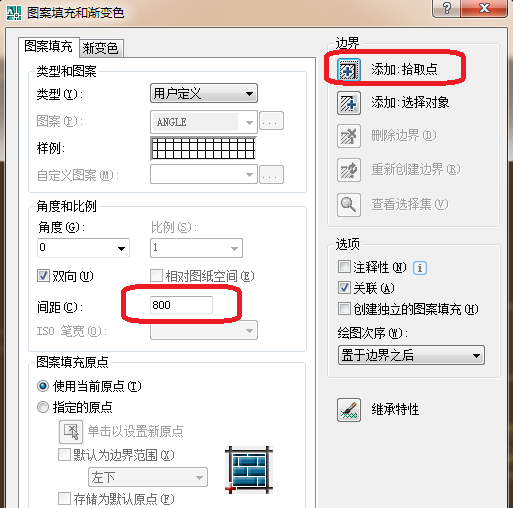Click the 样例 grid pattern swatch
The width and height of the screenshot is (513, 508).
click(203, 149)
